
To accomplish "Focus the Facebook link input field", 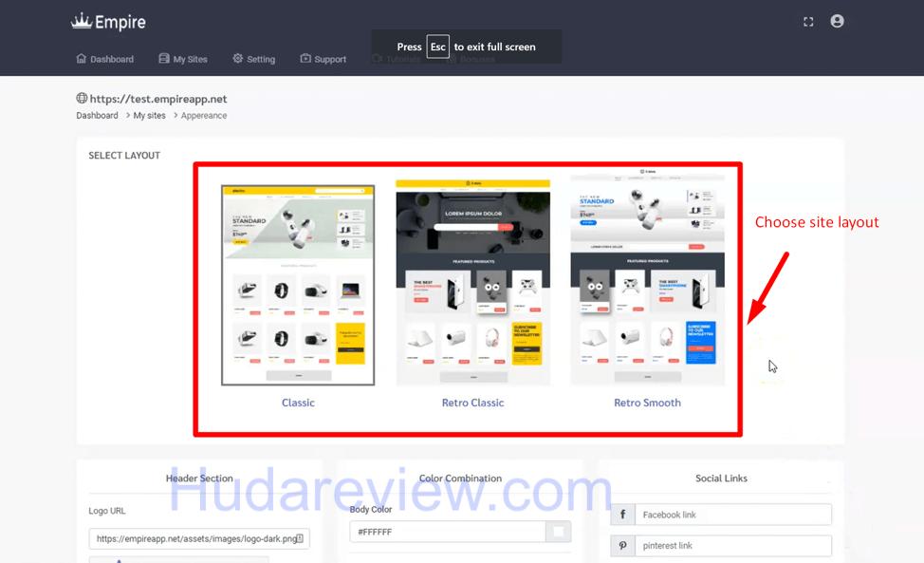I will point(733,515).
